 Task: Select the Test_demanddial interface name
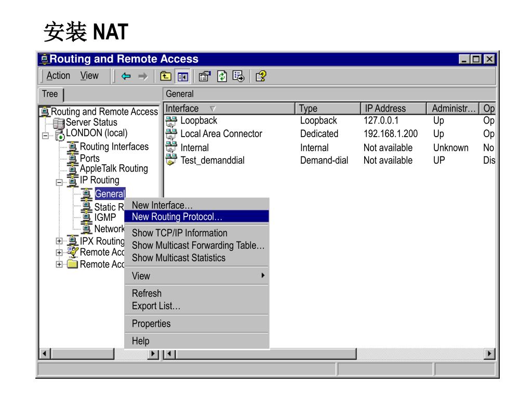coord(212,160)
